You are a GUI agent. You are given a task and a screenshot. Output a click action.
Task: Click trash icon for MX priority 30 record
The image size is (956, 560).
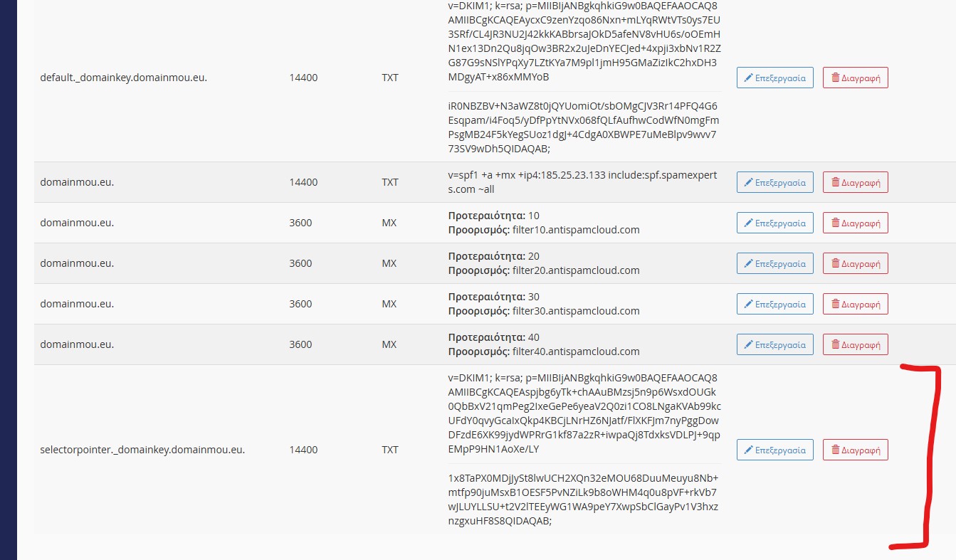[835, 305]
